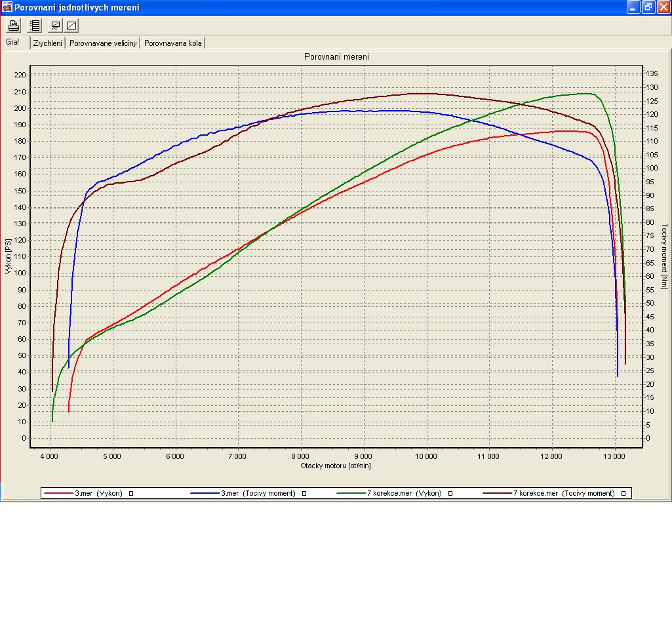Toggle the 3.mer (Vykon) legend marker box
This screenshot has height=638, width=672.
coord(131,493)
